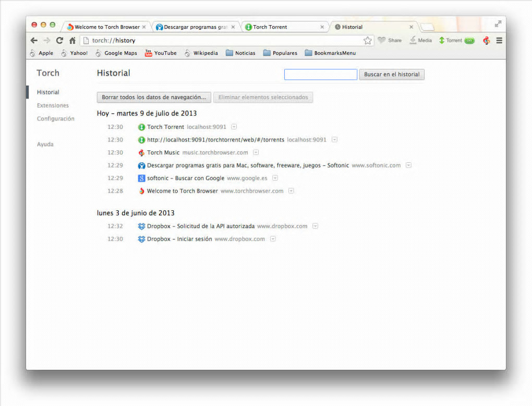Expand menu arrow for torchtorrent/web entry

coord(334,139)
